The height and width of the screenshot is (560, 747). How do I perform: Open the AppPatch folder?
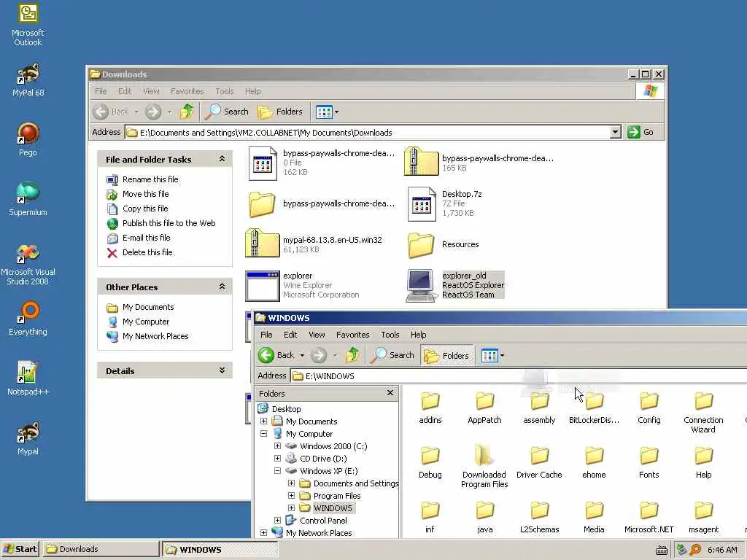(484, 408)
